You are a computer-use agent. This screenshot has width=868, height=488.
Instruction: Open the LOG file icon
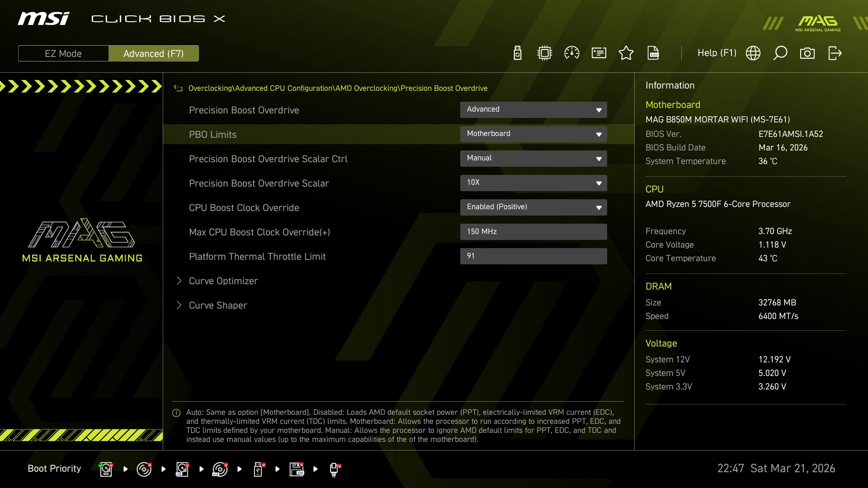[x=653, y=53]
